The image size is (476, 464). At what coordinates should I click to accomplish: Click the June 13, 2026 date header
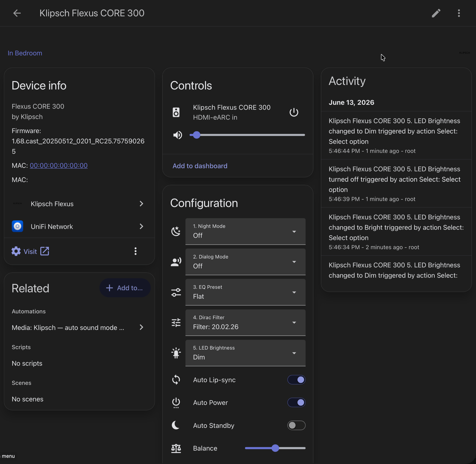[x=351, y=102]
